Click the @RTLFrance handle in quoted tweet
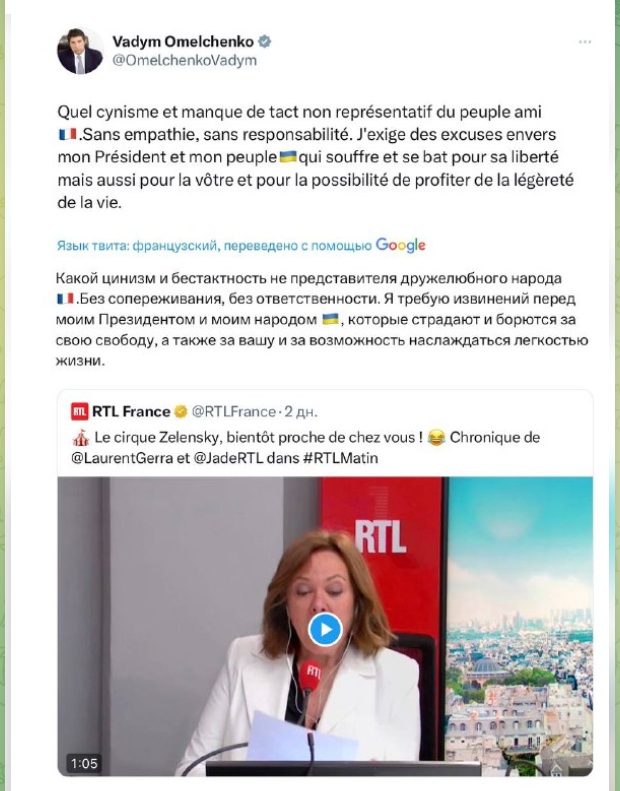620x791 pixels. click(x=234, y=412)
